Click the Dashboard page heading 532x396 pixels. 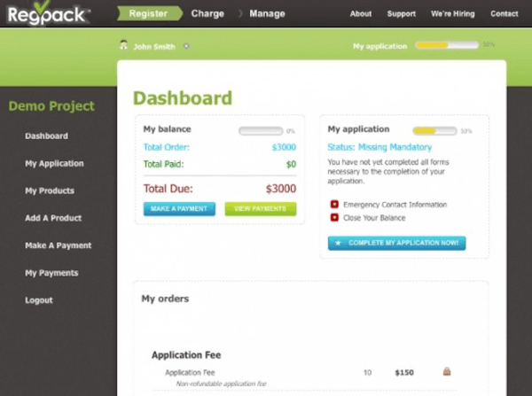point(183,98)
